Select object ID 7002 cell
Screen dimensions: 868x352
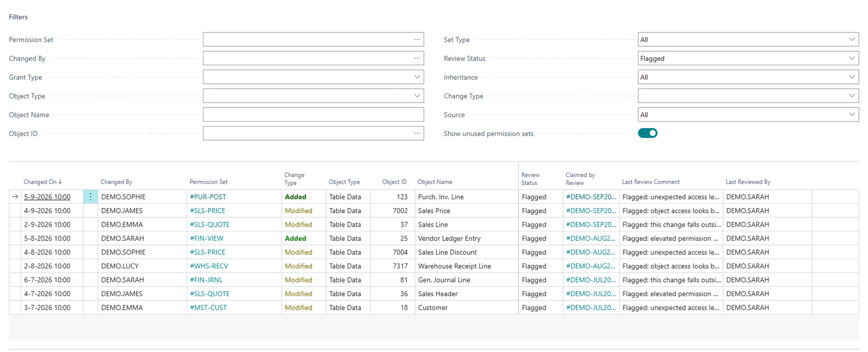pos(393,211)
